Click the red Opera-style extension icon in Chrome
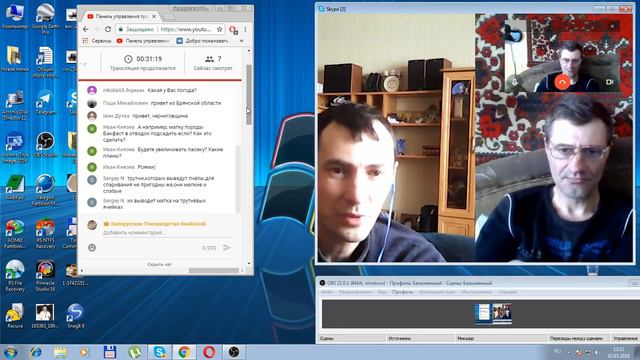 [233, 30]
